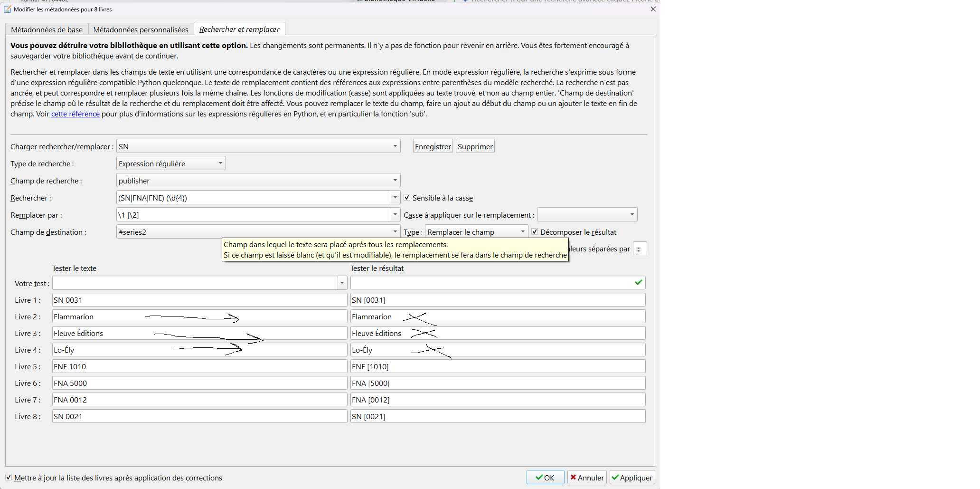Click the Appliquer button
Image resolution: width=980 pixels, height=489 pixels.
[x=632, y=478]
